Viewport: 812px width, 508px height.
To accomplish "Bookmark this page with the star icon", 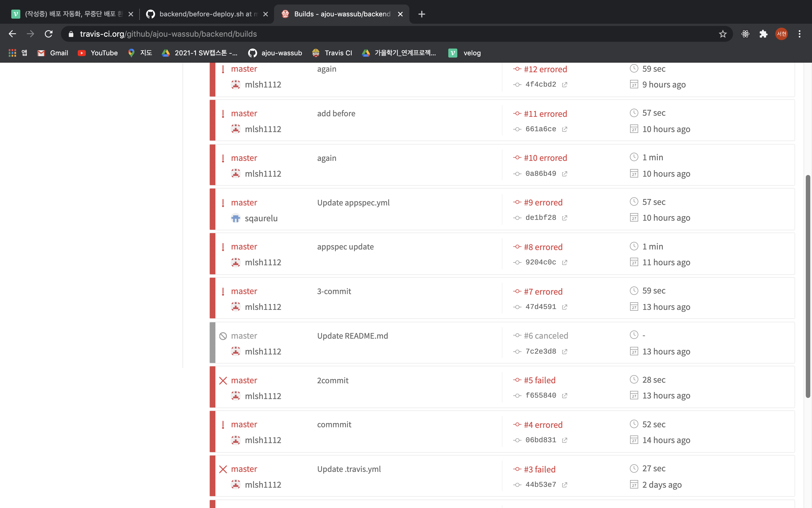I will [723, 34].
